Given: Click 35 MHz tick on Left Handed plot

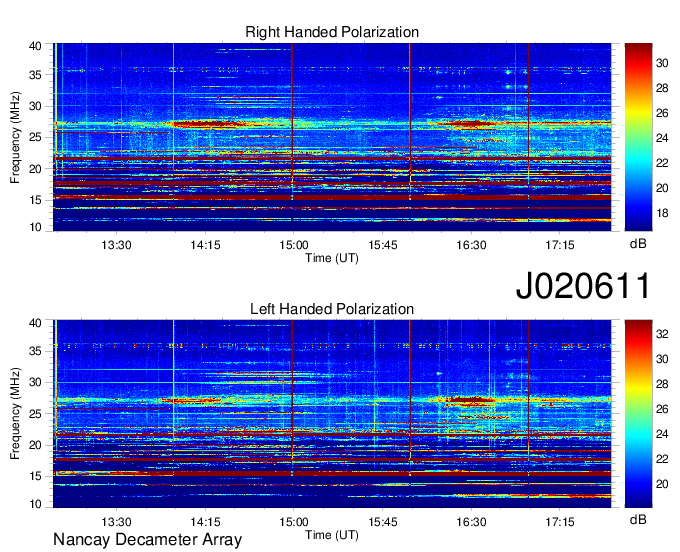Looking at the screenshot, I should coord(35,351).
